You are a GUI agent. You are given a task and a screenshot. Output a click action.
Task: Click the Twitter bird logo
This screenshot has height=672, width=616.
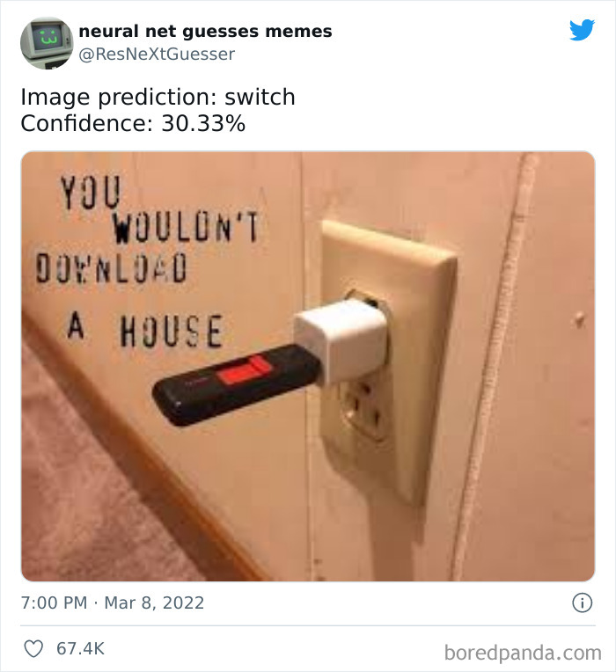pyautogui.click(x=582, y=30)
